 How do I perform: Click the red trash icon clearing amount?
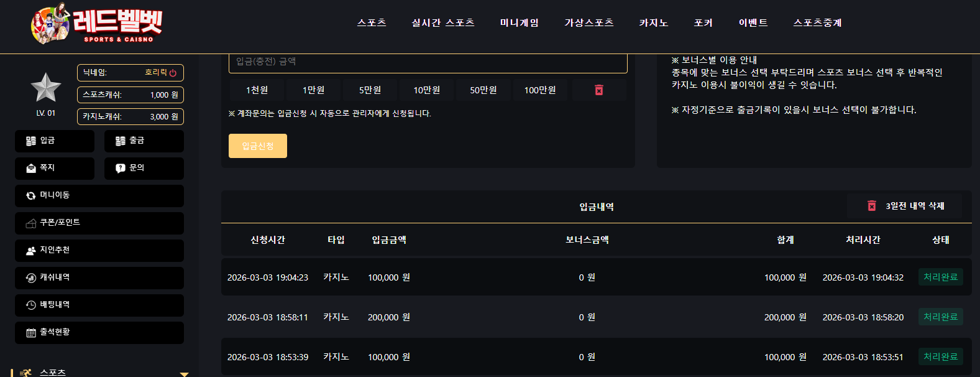pyautogui.click(x=599, y=90)
